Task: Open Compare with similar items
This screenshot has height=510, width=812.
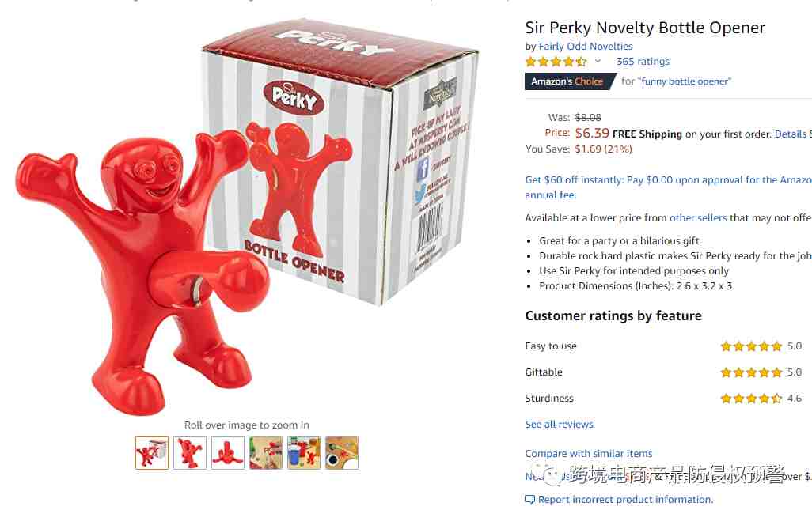Action: (x=589, y=453)
